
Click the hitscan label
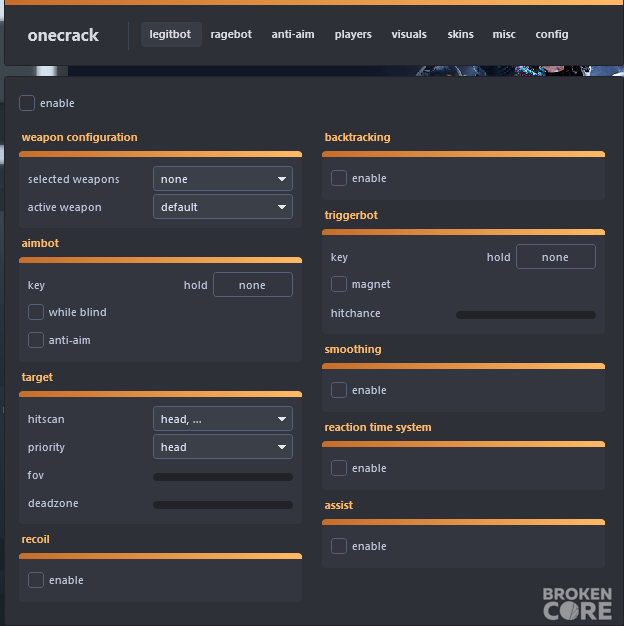tap(46, 419)
